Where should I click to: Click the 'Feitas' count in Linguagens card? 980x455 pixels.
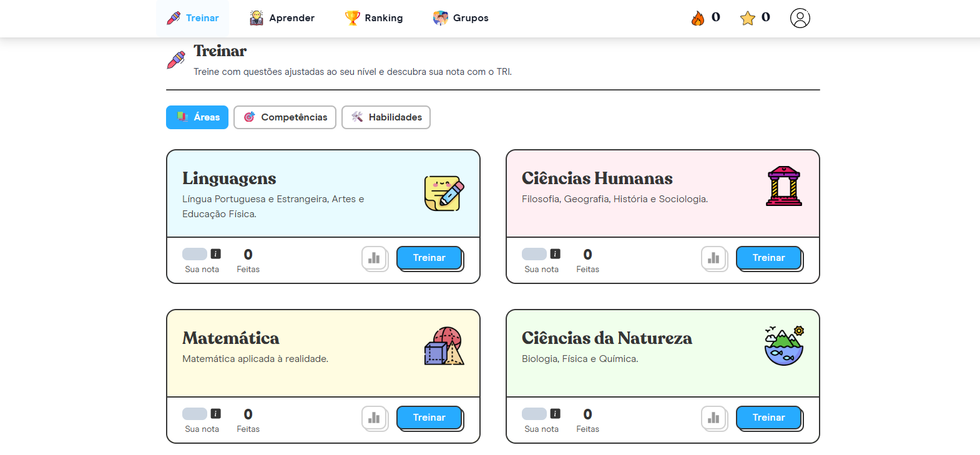click(x=248, y=255)
